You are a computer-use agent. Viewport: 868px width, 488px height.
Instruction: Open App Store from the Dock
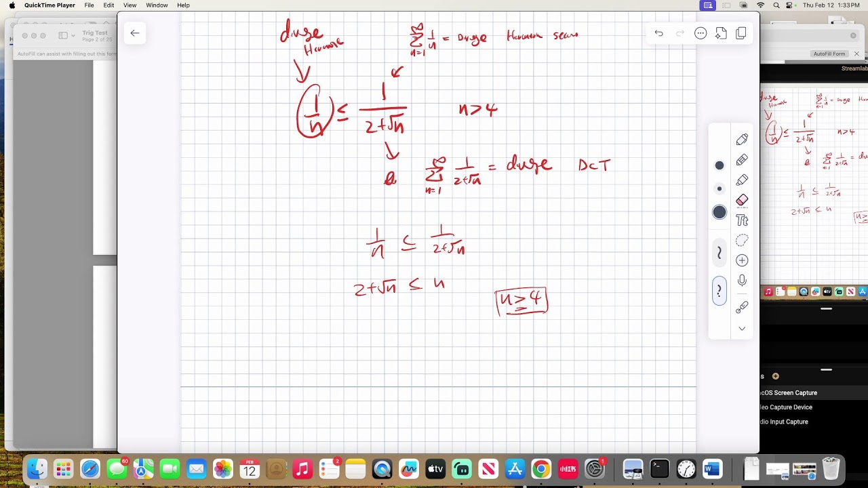tap(515, 469)
